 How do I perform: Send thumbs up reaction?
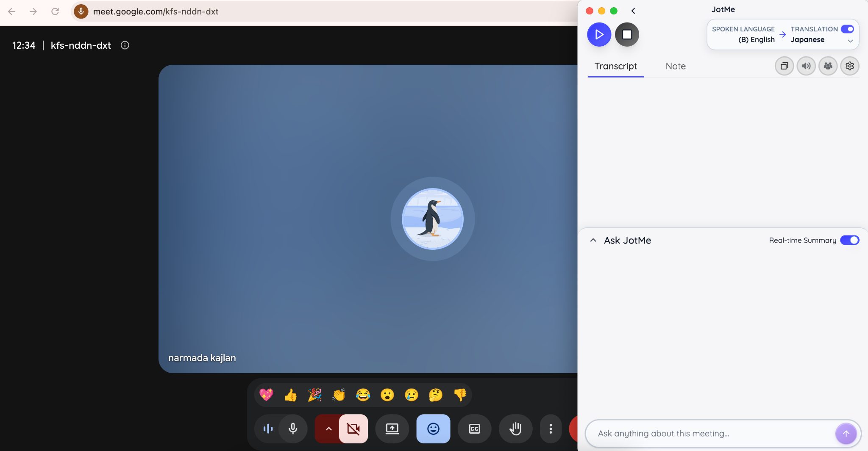(x=291, y=395)
